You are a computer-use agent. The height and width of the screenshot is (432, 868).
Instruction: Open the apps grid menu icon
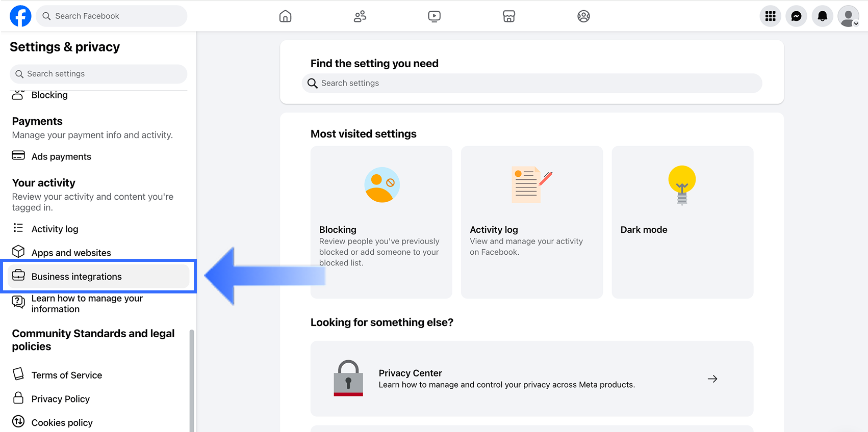coord(770,16)
